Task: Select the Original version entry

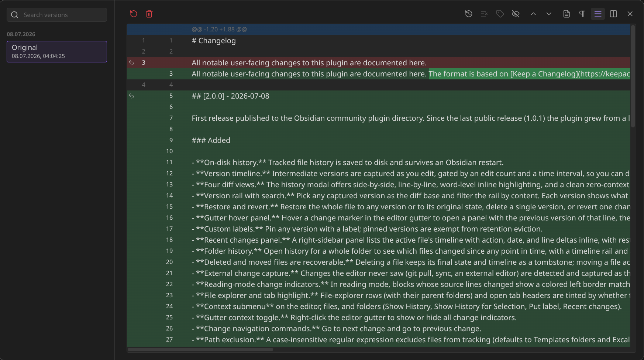Action: click(57, 52)
